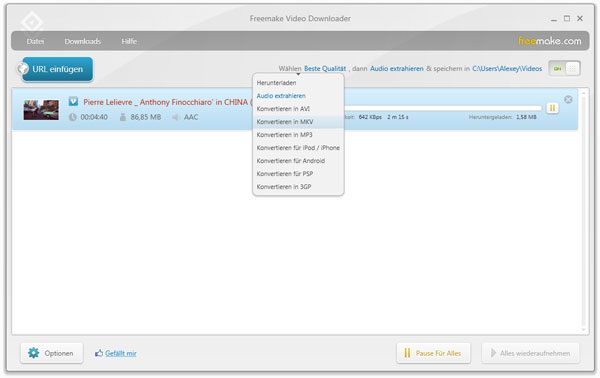Screen dimensions: 600x378
Task: Click the Gefällt mir link
Action: coord(121,353)
